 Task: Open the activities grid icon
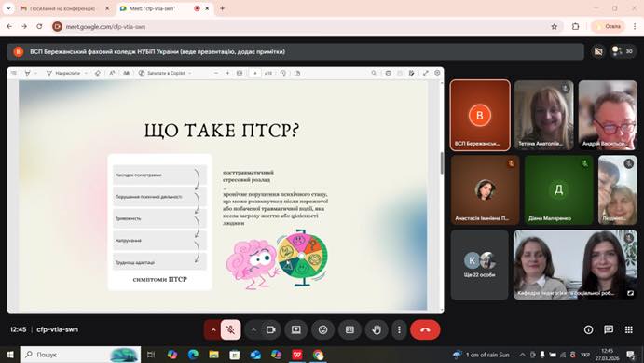[629, 329]
